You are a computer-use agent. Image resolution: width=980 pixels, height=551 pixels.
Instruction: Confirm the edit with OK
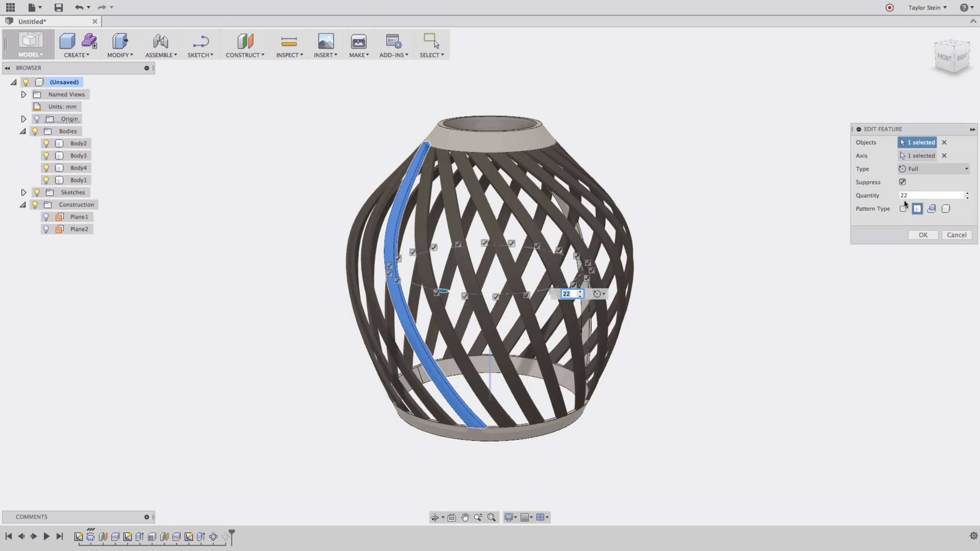(x=923, y=235)
